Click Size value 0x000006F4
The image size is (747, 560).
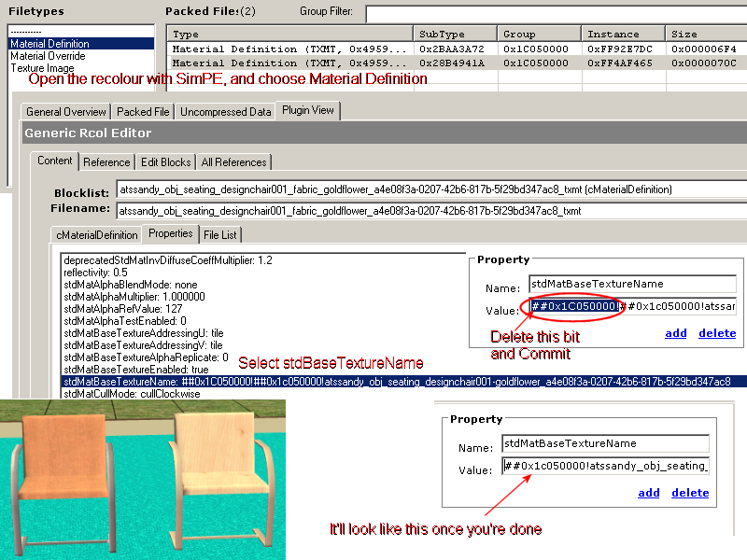(x=704, y=49)
